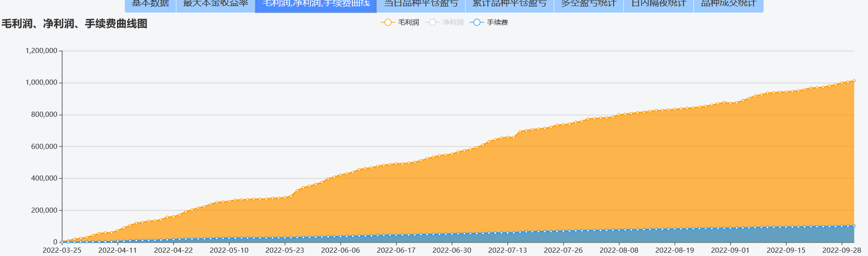The width and height of the screenshot is (868, 256).
Task: Click the 1,200,000 y-axis label
Action: [x=41, y=51]
